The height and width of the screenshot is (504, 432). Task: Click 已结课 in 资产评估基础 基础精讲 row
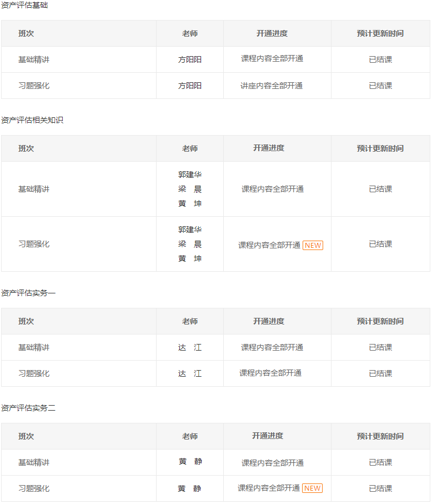point(380,59)
